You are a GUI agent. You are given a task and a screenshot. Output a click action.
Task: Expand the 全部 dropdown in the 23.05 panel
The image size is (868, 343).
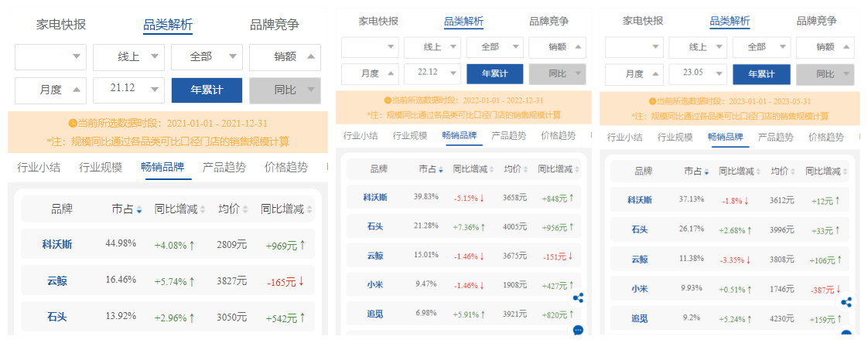pyautogui.click(x=761, y=48)
